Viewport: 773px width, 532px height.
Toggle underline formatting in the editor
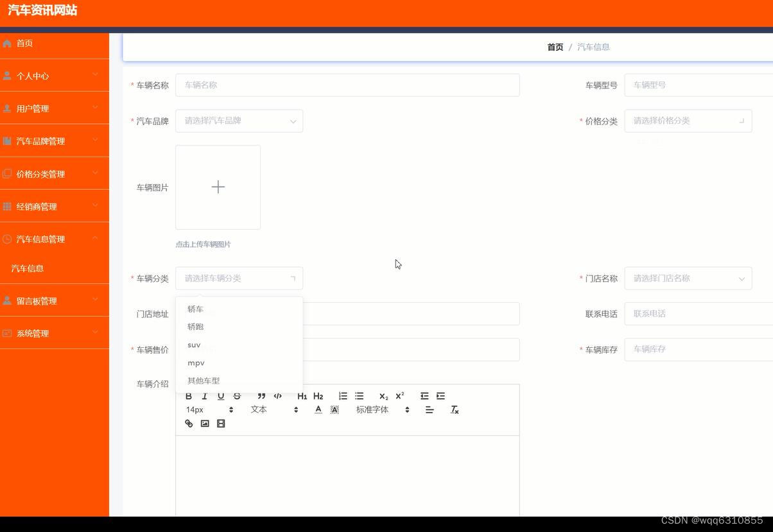pos(221,396)
